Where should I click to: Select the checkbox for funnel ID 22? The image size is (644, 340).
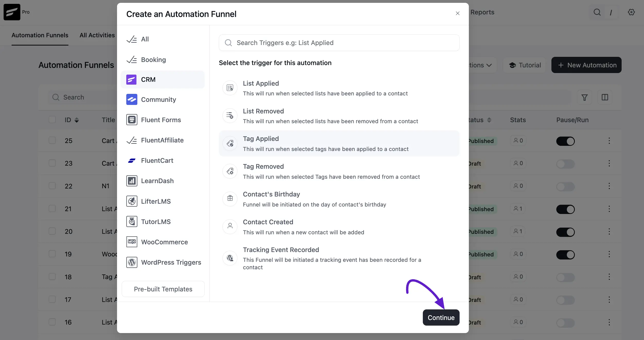point(52,186)
